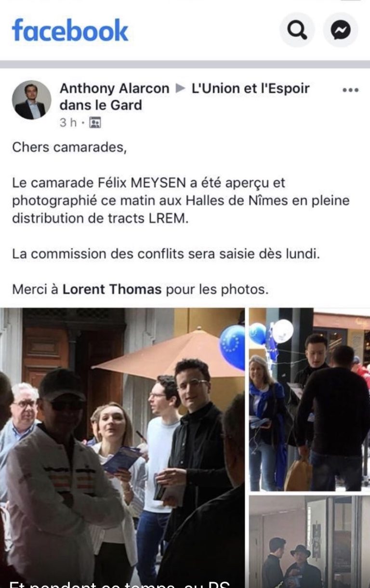View the large photo with orange umbrella

122,448
